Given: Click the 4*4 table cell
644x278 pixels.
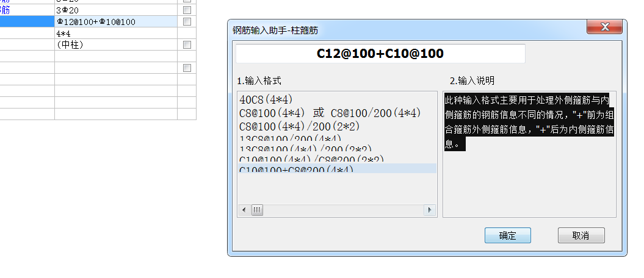Looking at the screenshot, I should tap(116, 33).
